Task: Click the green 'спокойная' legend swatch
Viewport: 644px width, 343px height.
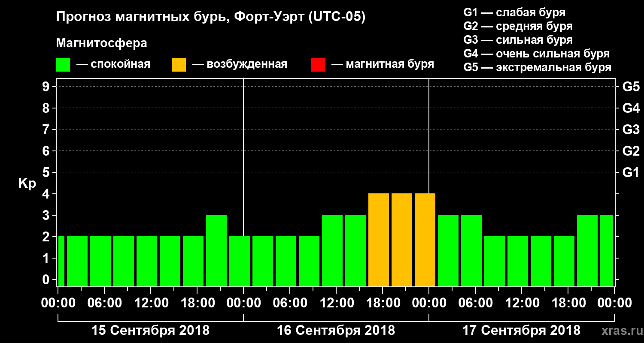Action: click(63, 65)
